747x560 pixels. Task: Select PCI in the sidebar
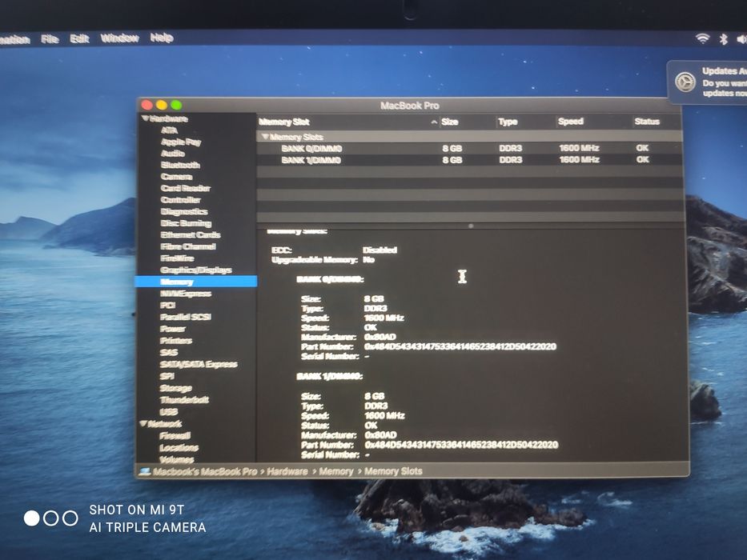click(x=167, y=306)
